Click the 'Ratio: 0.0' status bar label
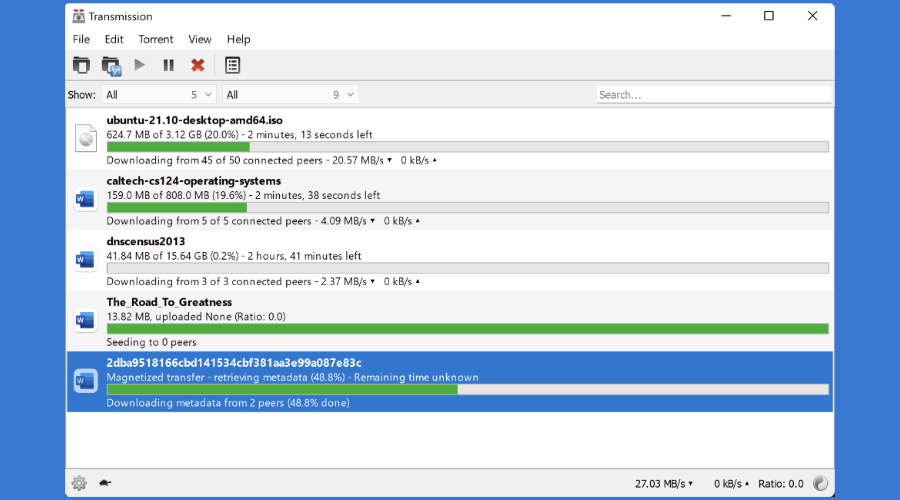900x500 pixels. pos(781,484)
